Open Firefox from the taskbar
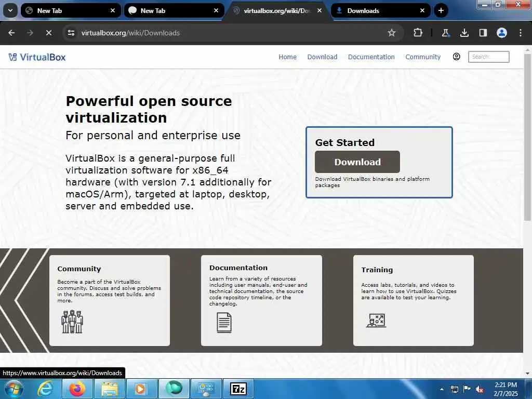Image resolution: width=532 pixels, height=399 pixels. pos(77,389)
